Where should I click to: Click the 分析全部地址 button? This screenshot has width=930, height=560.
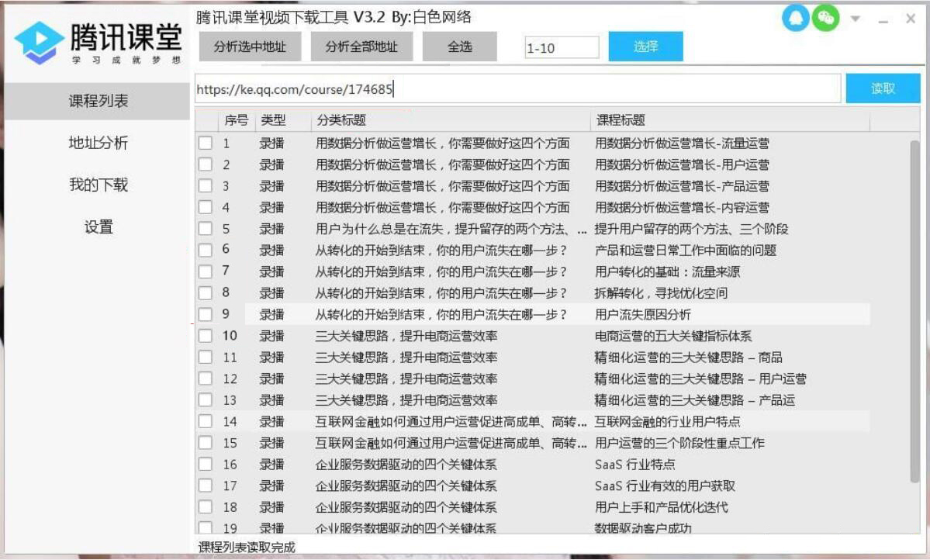click(361, 47)
